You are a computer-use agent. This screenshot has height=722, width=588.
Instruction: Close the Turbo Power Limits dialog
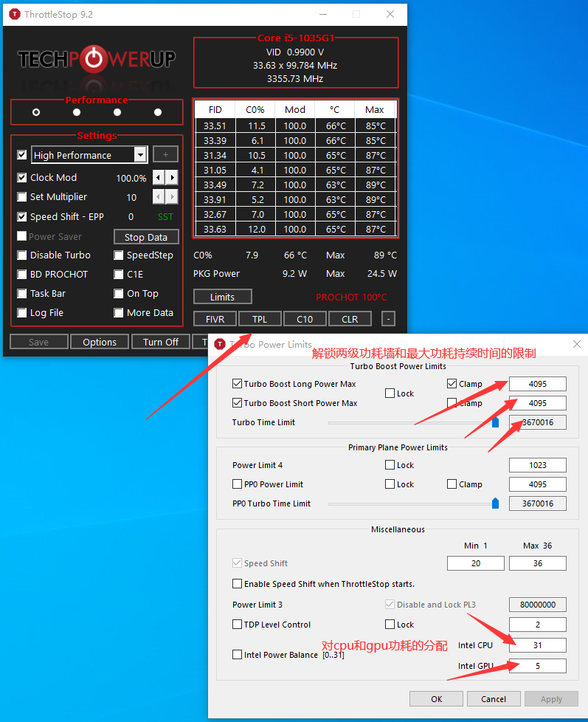coord(576,344)
